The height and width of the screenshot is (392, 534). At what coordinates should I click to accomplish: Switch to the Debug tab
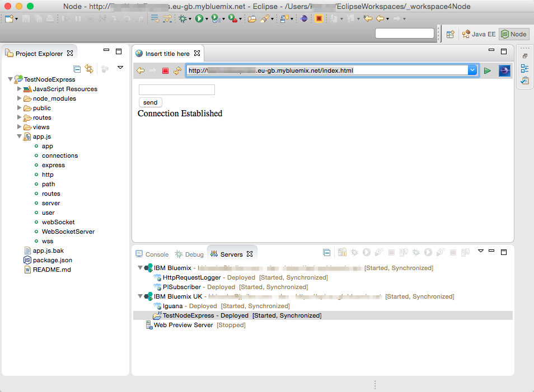189,254
